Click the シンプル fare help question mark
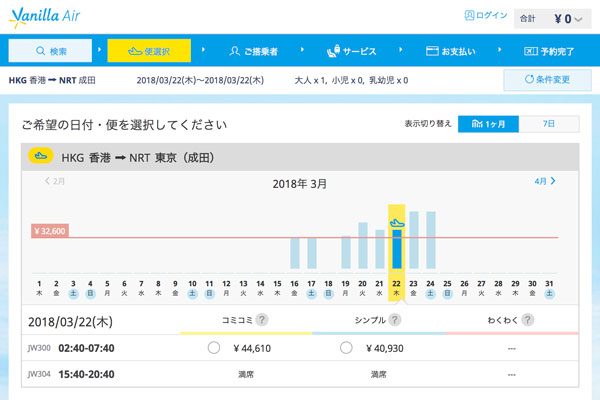The width and height of the screenshot is (600, 400). point(395,320)
